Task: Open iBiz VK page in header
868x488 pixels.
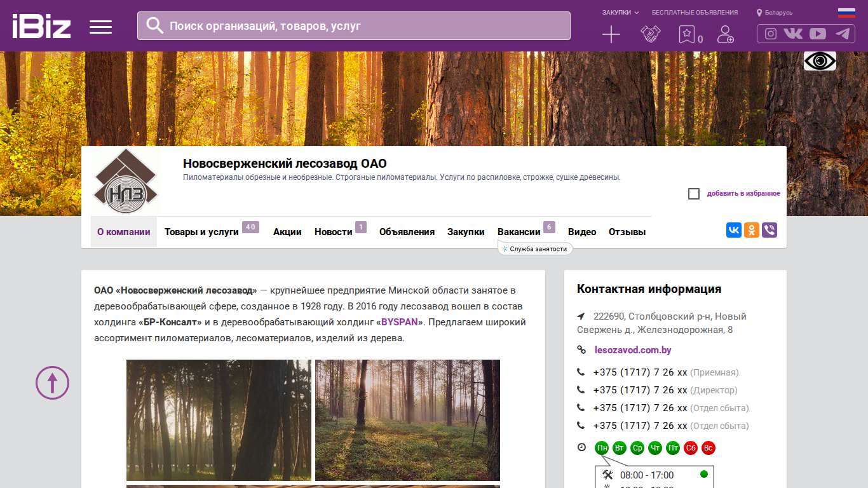Action: pos(793,34)
